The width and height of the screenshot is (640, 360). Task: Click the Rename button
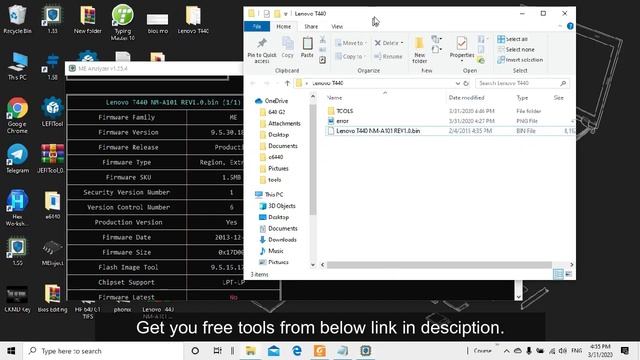pyautogui.click(x=388, y=56)
